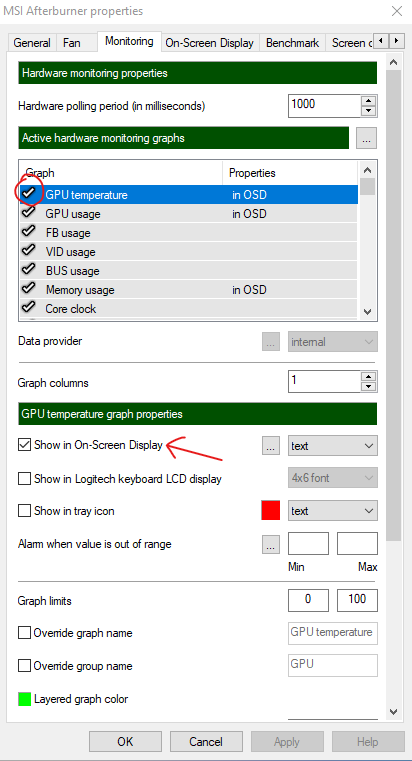
Task: Click the alarm Min value field
Action: point(308,544)
